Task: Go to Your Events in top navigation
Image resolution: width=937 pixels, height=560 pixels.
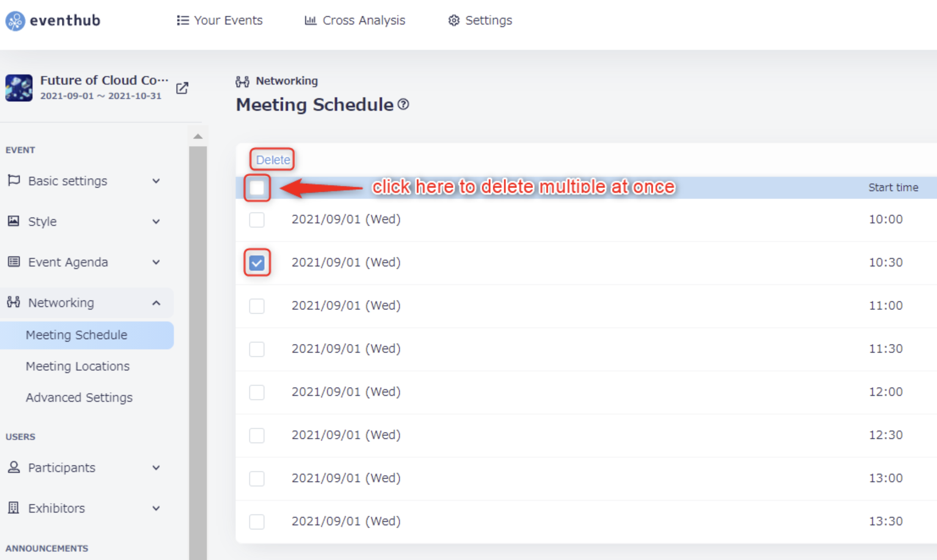Action: coord(220,20)
